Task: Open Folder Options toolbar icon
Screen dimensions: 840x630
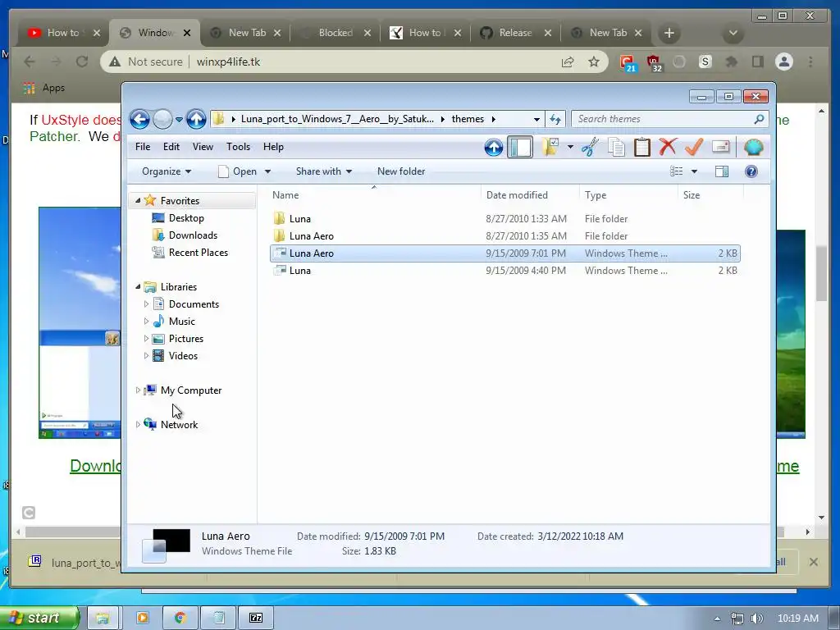Action: [x=550, y=147]
